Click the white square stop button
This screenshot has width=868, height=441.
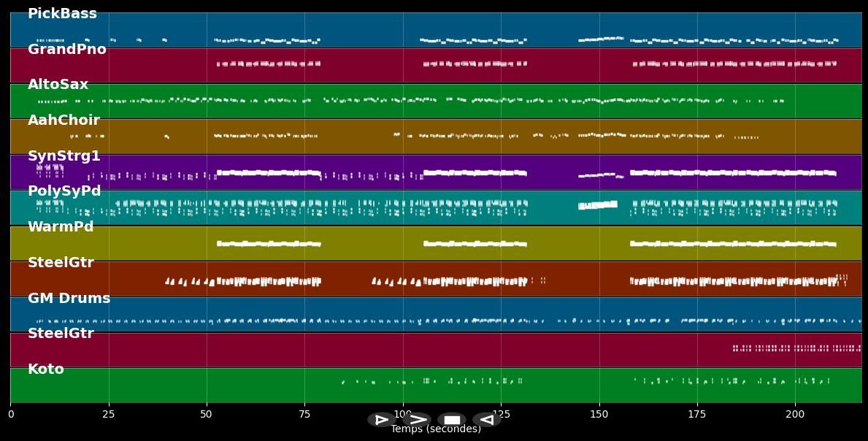tap(452, 420)
